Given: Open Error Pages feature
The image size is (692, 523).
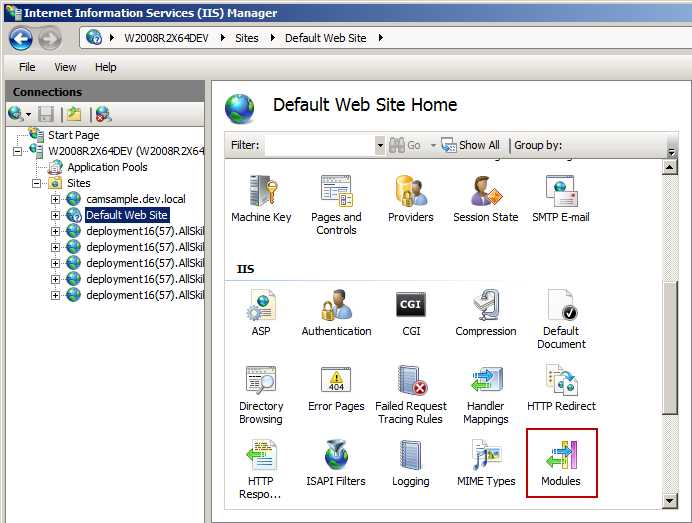Looking at the screenshot, I should point(336,388).
